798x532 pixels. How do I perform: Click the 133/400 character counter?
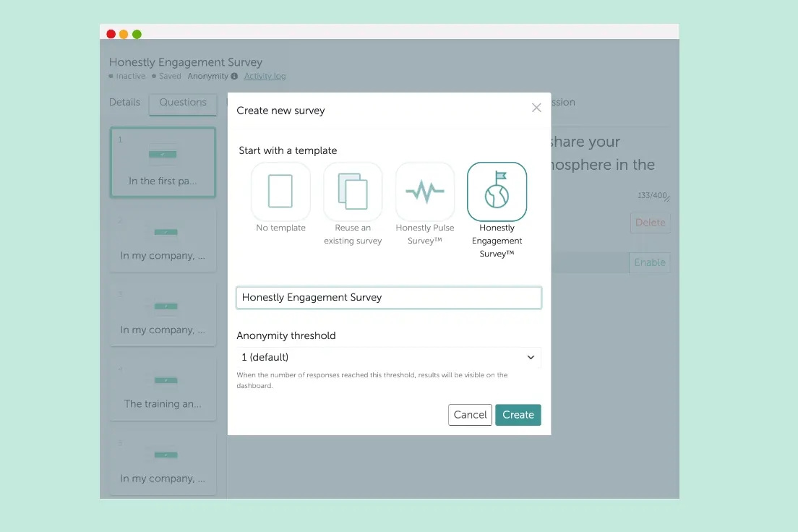pyautogui.click(x=652, y=195)
